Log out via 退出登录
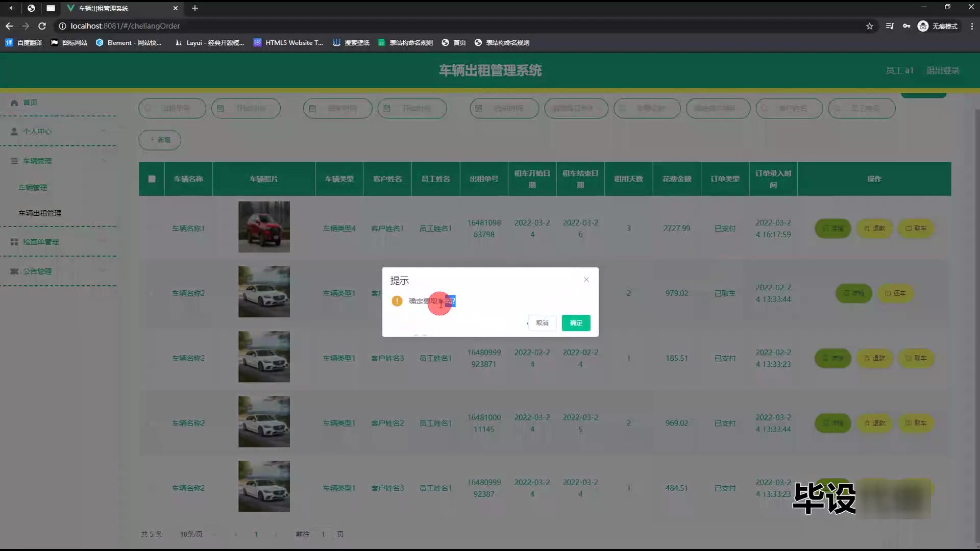 [x=943, y=70]
